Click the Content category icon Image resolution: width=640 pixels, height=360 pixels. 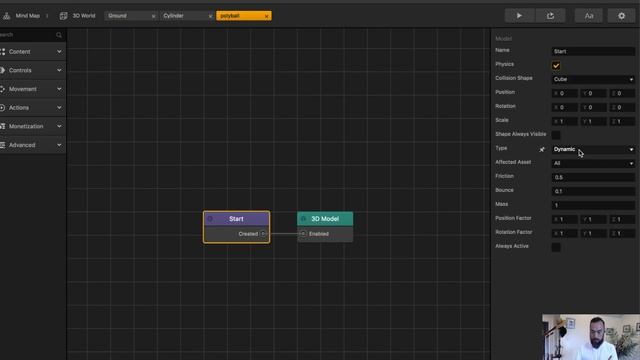click(3, 52)
